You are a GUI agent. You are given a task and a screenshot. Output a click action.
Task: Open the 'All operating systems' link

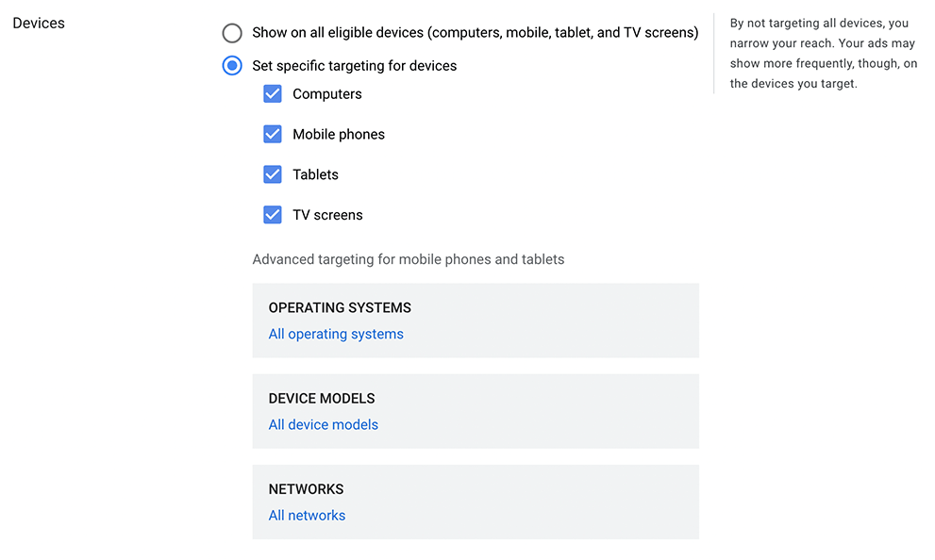[x=336, y=334]
